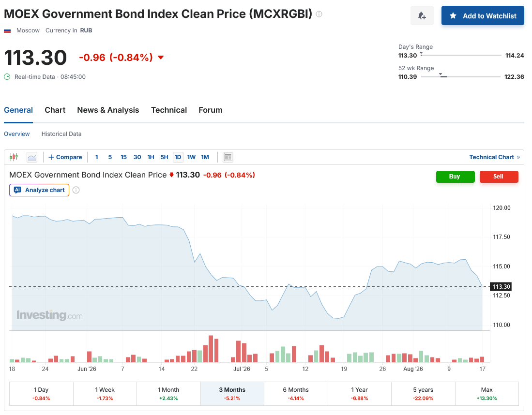This screenshot has height=415, width=532.
Task: Click the 122.36 52-week high value
Action: pyautogui.click(x=514, y=76)
